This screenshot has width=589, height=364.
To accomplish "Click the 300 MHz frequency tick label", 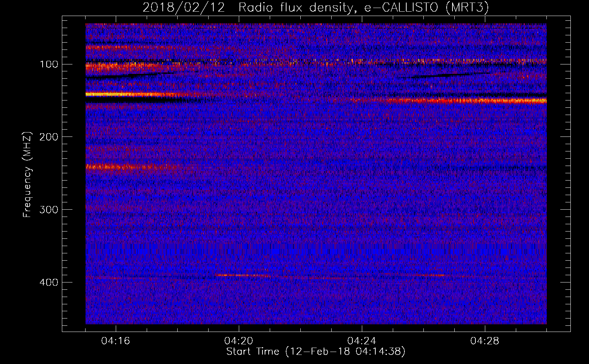I will (48, 210).
